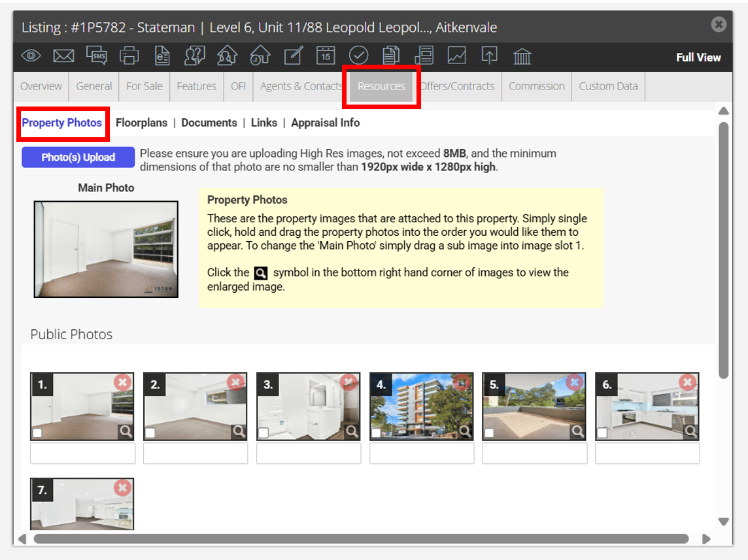Open the Floorplans link
Viewport: 748px width, 560px height.
pos(141,122)
